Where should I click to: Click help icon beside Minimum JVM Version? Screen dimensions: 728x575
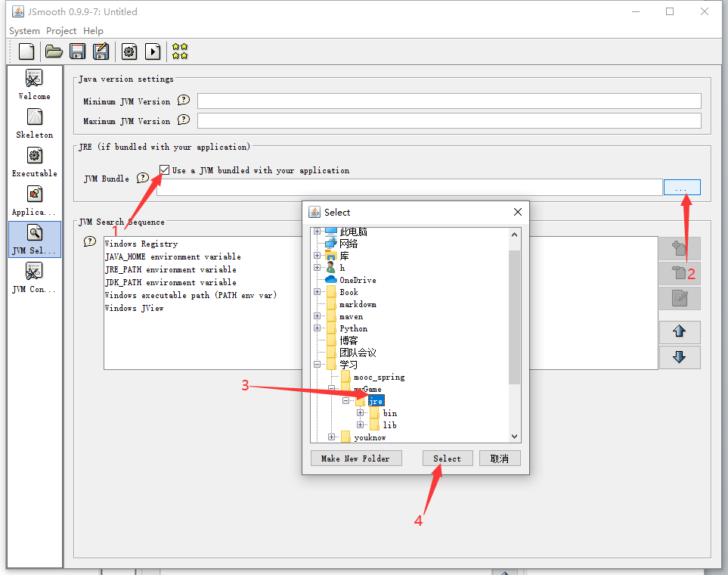click(184, 100)
